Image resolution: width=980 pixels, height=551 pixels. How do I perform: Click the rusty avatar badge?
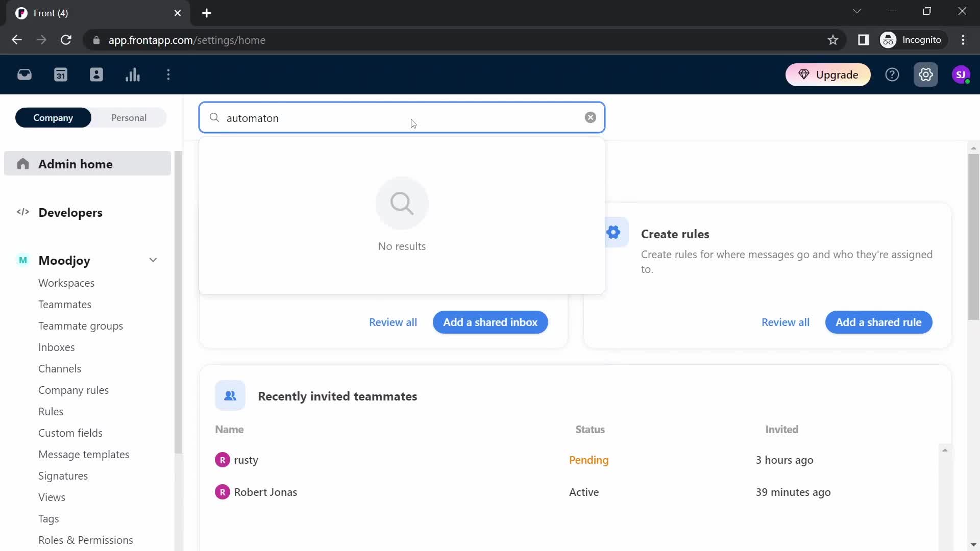[x=223, y=460]
